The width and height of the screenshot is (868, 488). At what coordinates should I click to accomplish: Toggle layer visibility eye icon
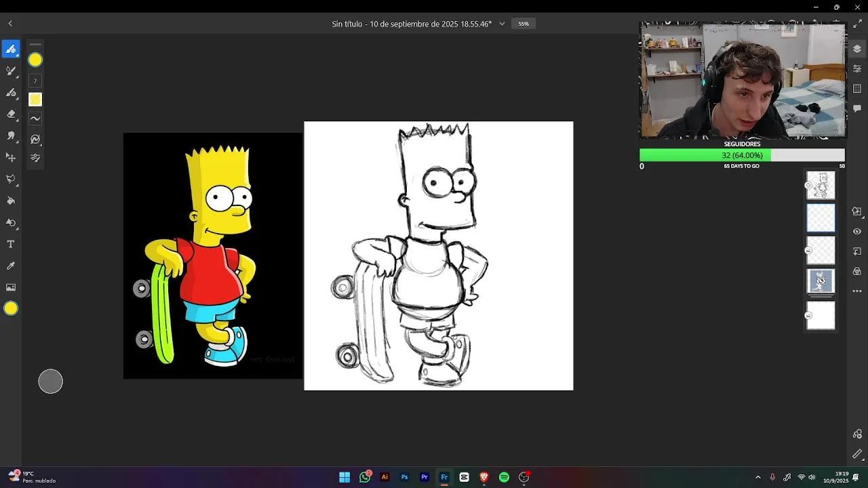click(x=857, y=231)
